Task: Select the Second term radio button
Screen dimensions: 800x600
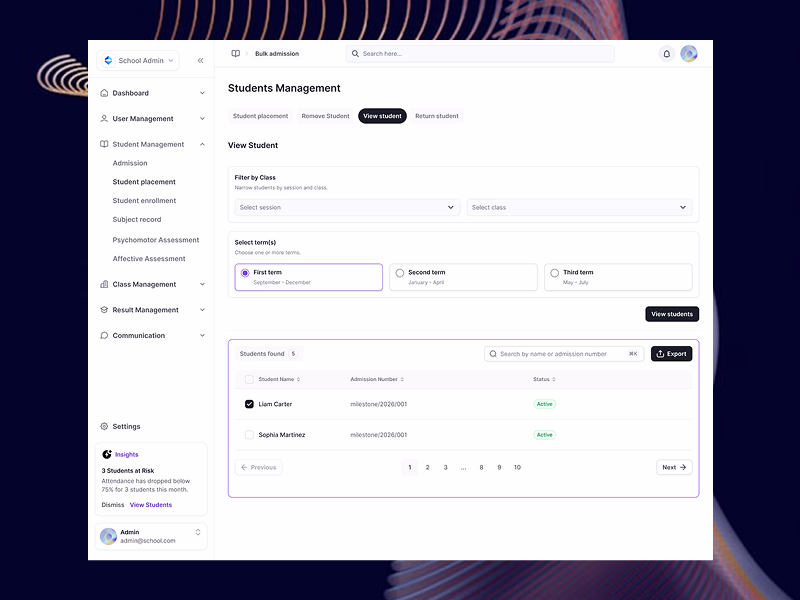Action: 399,273
